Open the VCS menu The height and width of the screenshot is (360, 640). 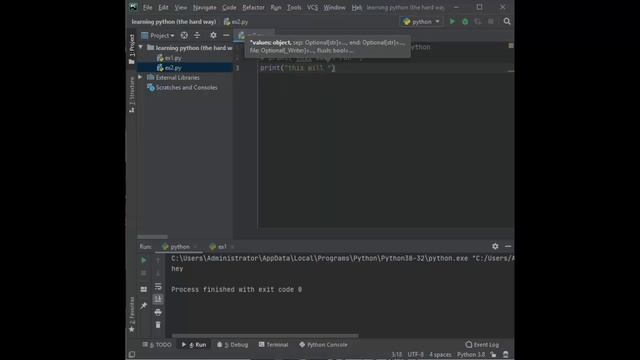click(x=312, y=7)
